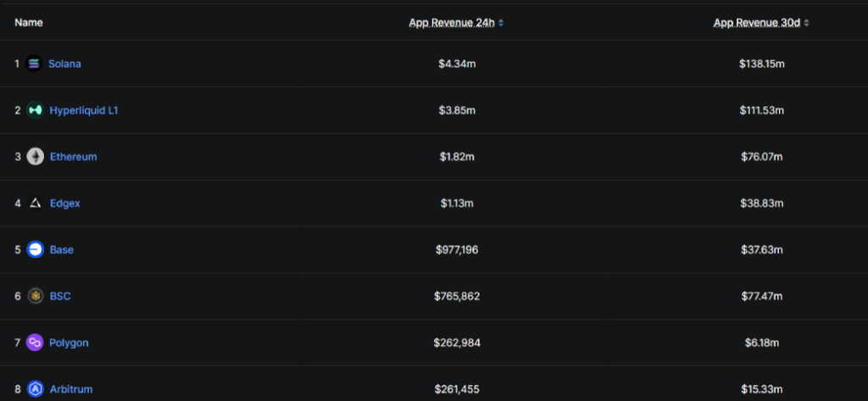Click the Ethereum diamond logo icon
The image size is (868, 401).
(x=35, y=157)
